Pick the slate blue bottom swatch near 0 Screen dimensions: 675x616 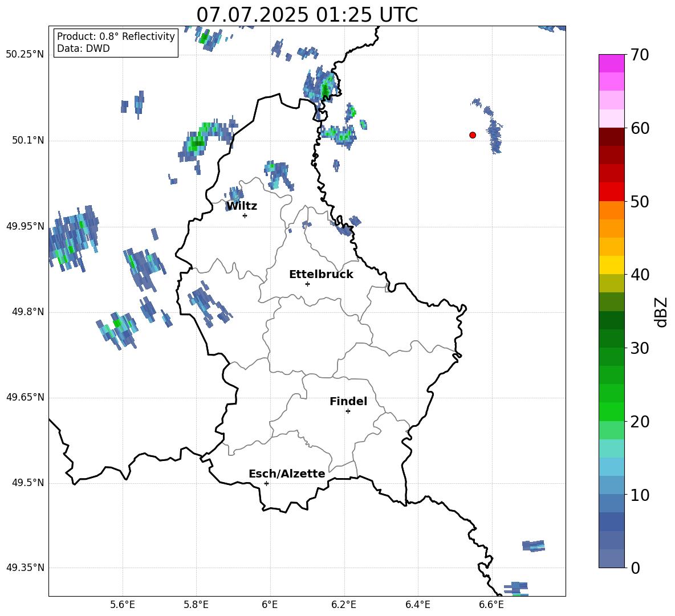coord(612,558)
